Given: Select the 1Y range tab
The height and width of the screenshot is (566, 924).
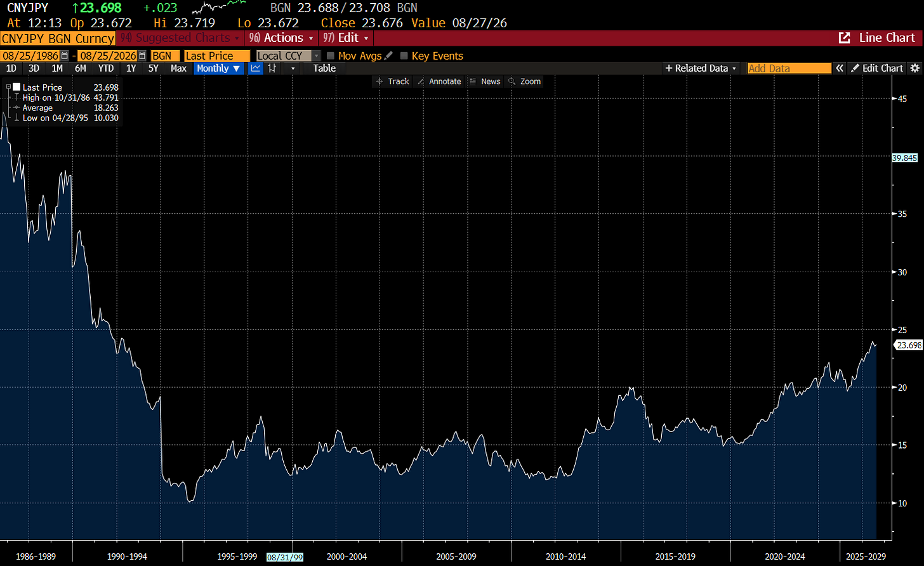Looking at the screenshot, I should [131, 68].
